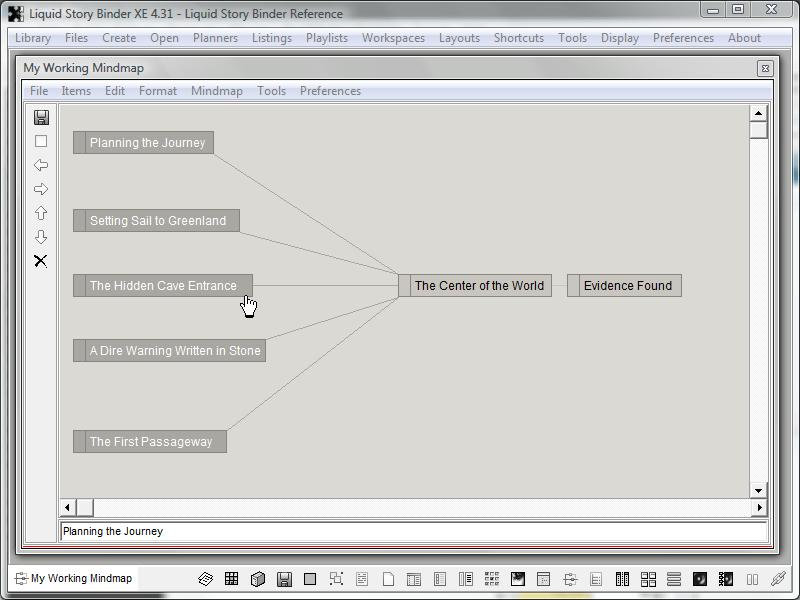Open the Planners menu in main menu bar
The image size is (800, 600).
(215, 38)
